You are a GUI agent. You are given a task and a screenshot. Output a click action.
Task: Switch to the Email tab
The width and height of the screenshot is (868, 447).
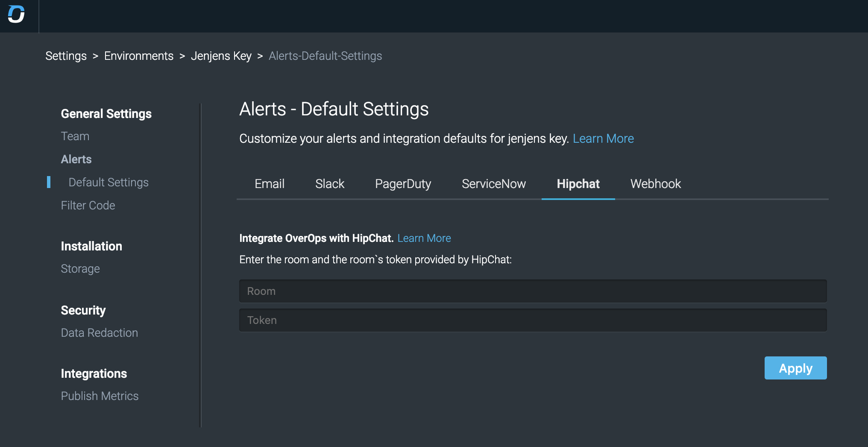point(270,184)
